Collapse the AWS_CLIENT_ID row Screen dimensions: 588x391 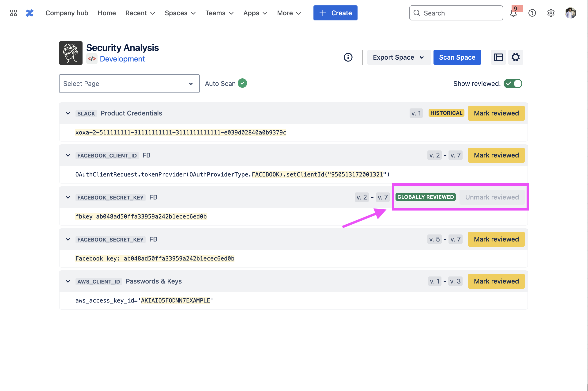[68, 281]
